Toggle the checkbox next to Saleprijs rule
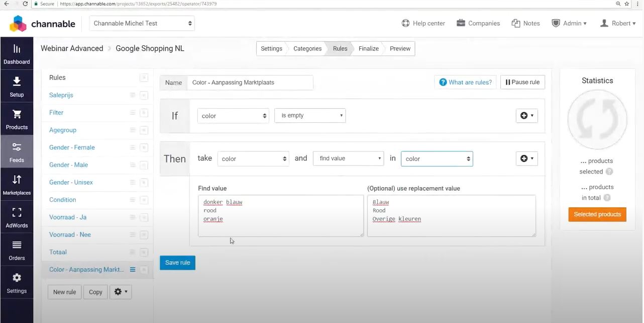 click(x=144, y=95)
